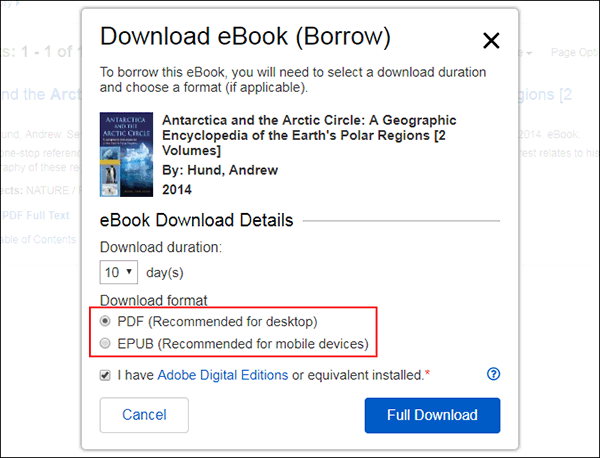The image size is (600, 458).
Task: Cancel the eBook download
Action: [x=144, y=415]
